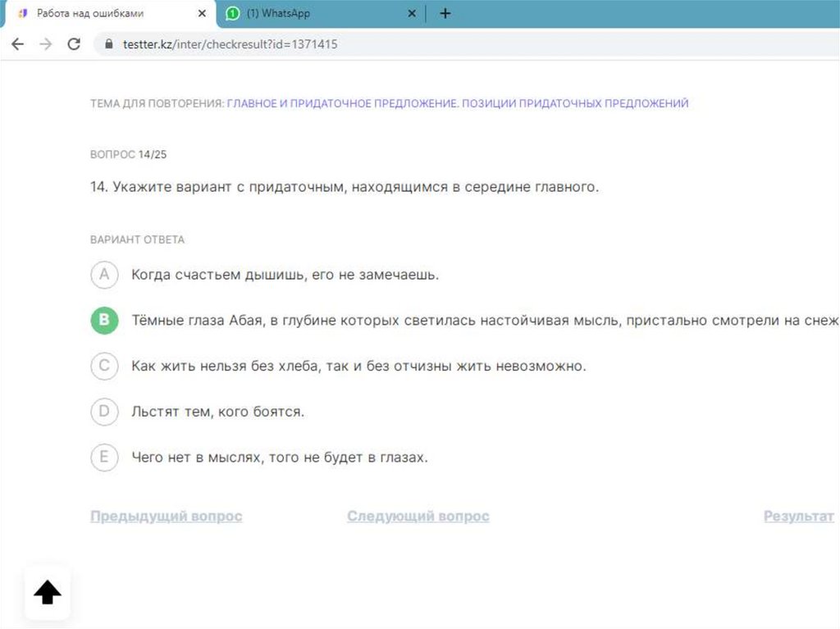The height and width of the screenshot is (629, 840).
Task: Click text 'Как жить нельзя без хлеба'
Action: [225, 366]
